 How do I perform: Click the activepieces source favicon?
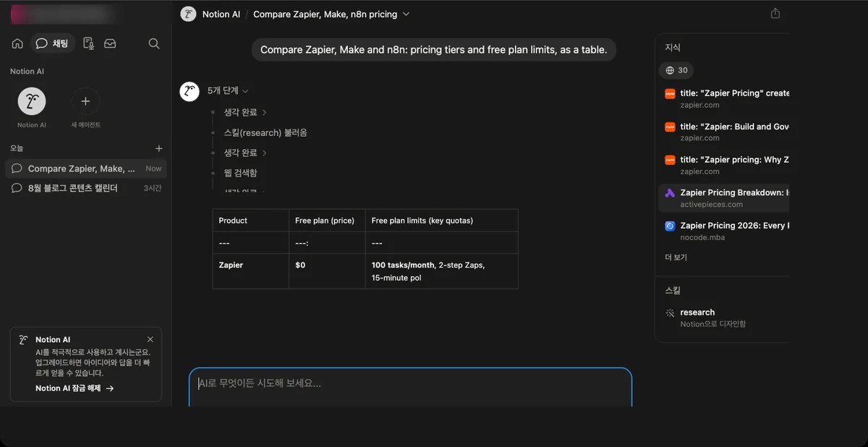[670, 192]
